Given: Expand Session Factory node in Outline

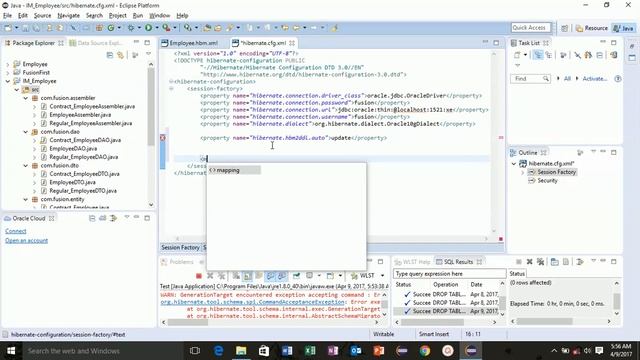Looking at the screenshot, I should tap(523, 172).
